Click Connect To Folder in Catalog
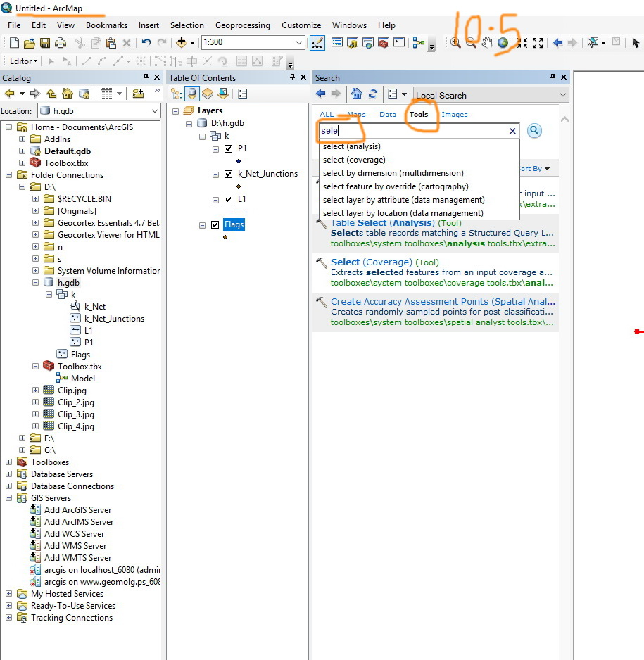 pyautogui.click(x=138, y=94)
